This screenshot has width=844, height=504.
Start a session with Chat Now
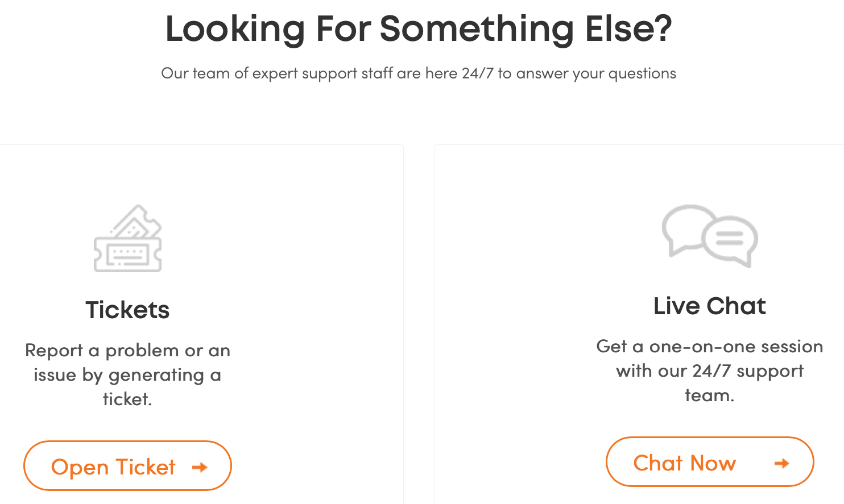tap(710, 461)
